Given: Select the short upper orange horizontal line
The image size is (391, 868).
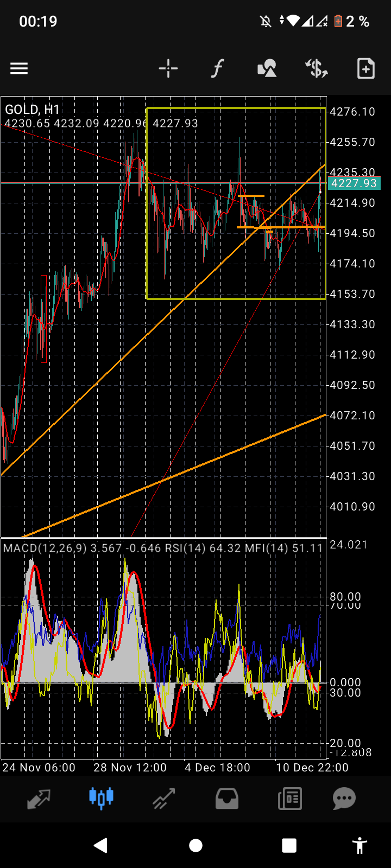Looking at the screenshot, I should (251, 195).
